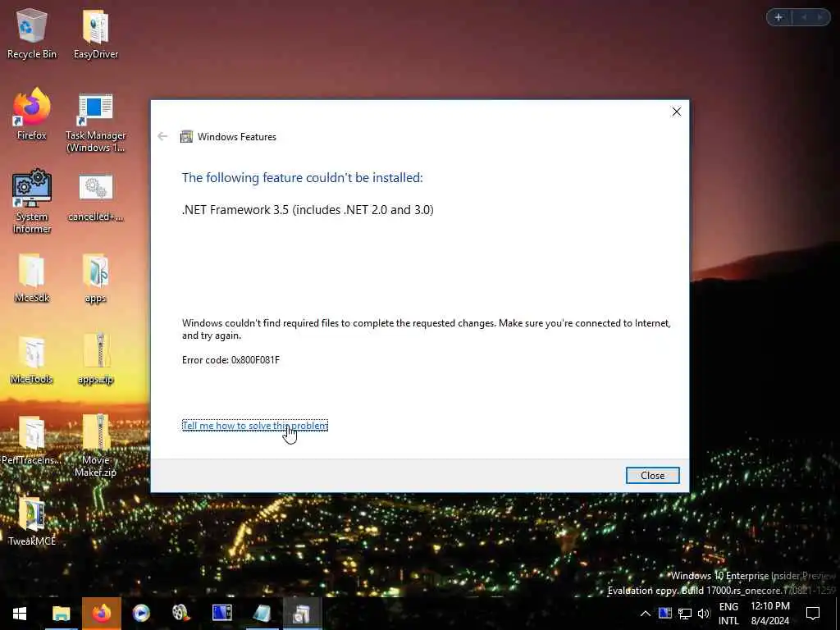This screenshot has width=840, height=630.
Task: Select the Task Manager shortcut on desktop
Action: tap(96, 122)
